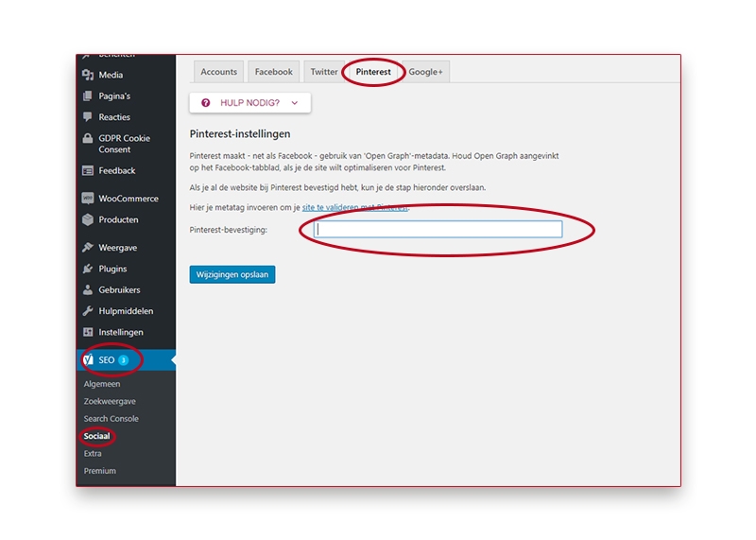This screenshot has width=756, height=540.
Task: Open the Sociaal submenu item
Action: point(96,436)
